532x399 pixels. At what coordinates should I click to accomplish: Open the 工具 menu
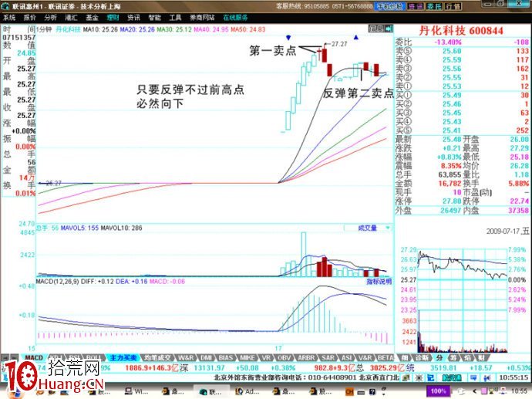pos(175,18)
